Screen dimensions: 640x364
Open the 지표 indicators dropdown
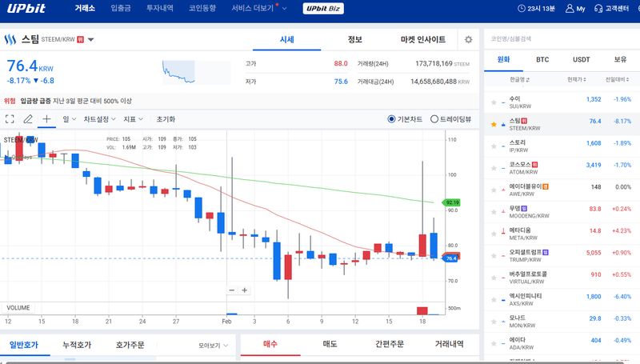pyautogui.click(x=134, y=118)
